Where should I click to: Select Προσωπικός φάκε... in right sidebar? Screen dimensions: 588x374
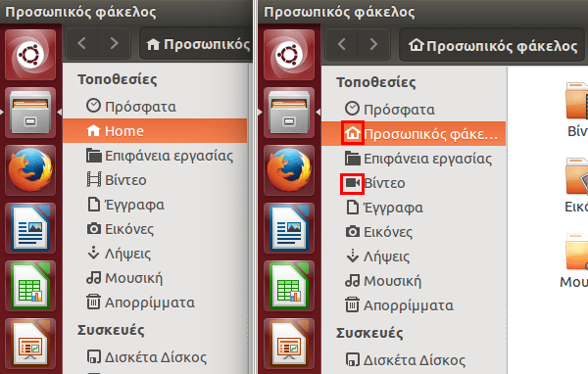[414, 134]
